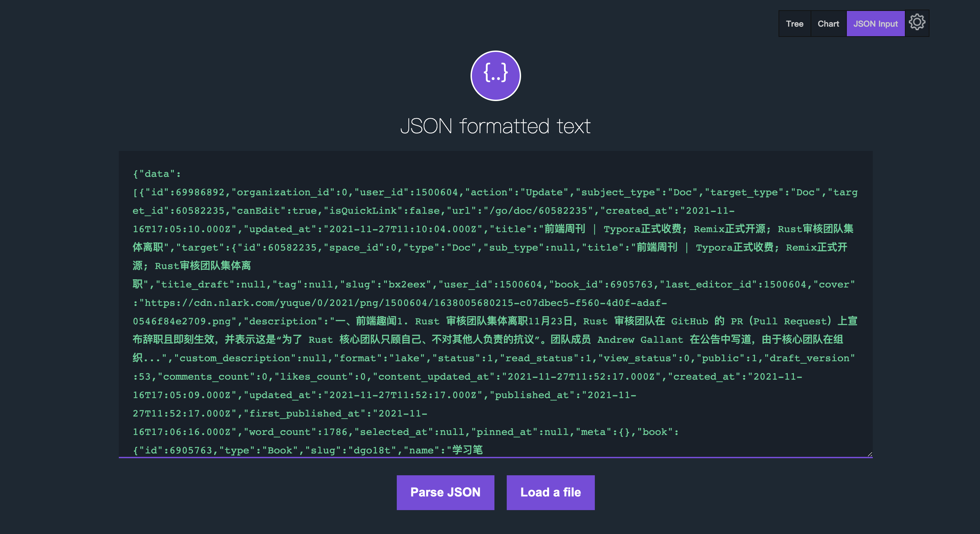Viewport: 980px width, 534px height.
Task: Click the "JSON formatted text" heading
Action: 495,126
